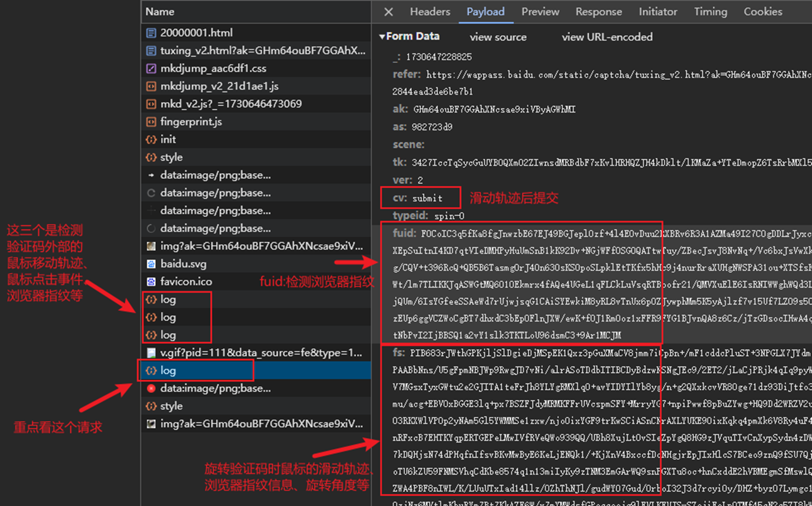The width and height of the screenshot is (812, 506).
Task: Click view URL-encoded link
Action: [x=607, y=37]
